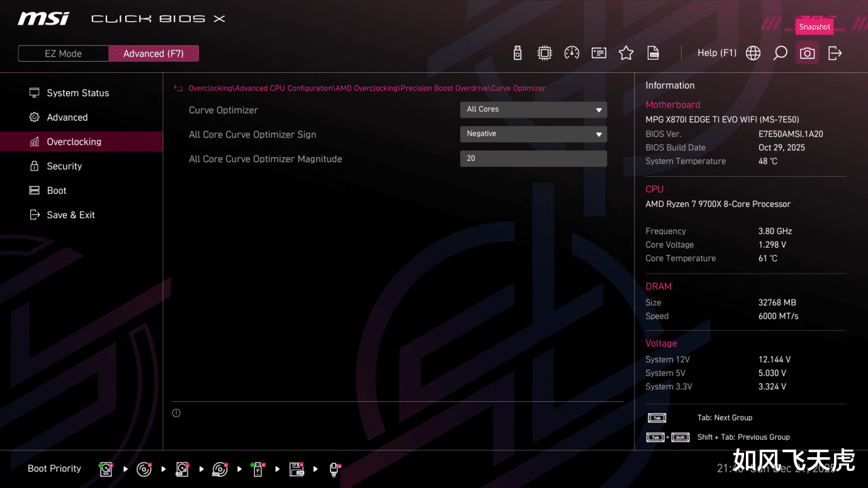Click DRAM speed value 6000 MT/s

pos(779,316)
